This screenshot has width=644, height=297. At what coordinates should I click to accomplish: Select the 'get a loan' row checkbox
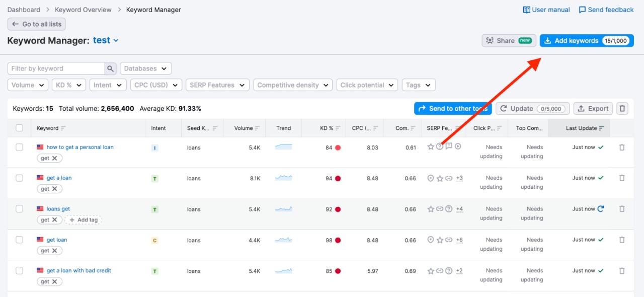(x=19, y=178)
